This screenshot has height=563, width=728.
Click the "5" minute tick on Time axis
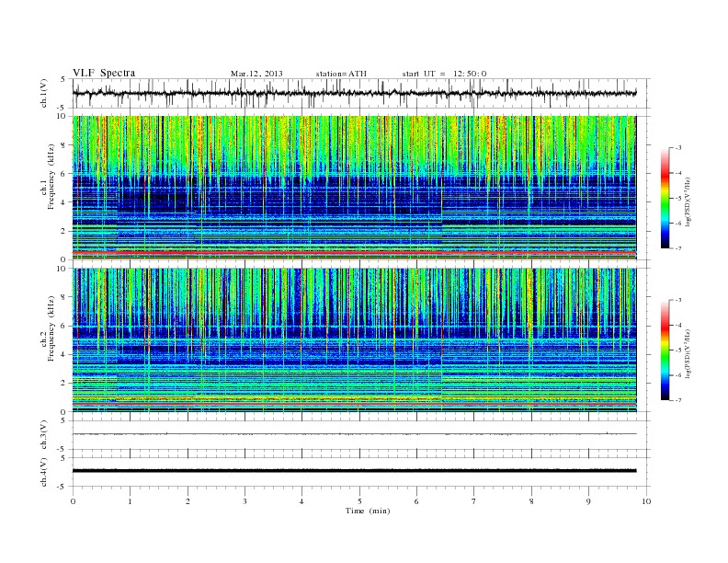359,501
